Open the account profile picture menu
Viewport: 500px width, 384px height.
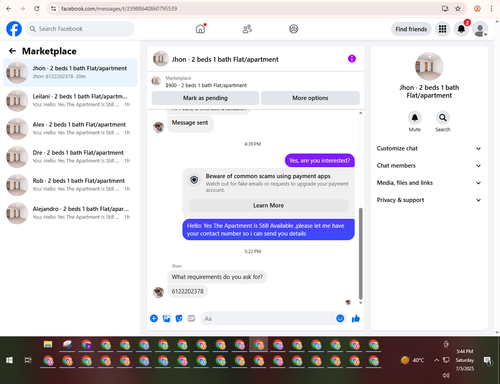click(480, 29)
